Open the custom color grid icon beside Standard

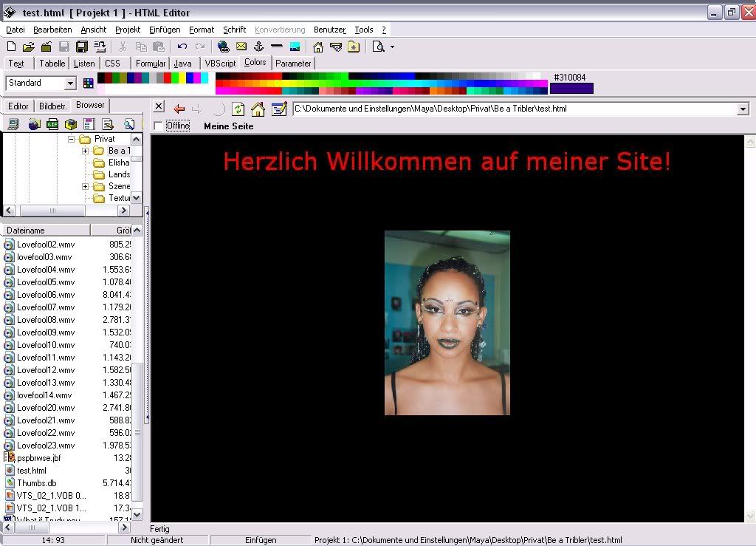pos(89,83)
